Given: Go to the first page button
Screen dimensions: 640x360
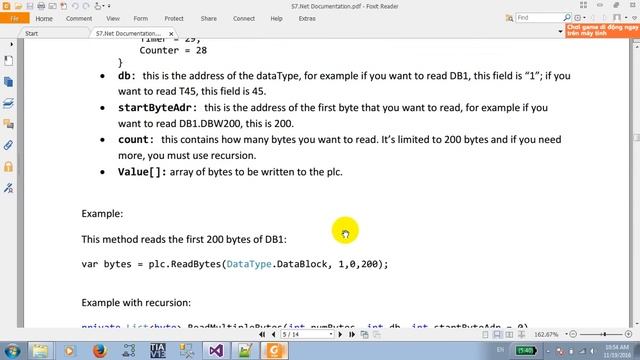Looking at the screenshot, I should click(x=262, y=334).
